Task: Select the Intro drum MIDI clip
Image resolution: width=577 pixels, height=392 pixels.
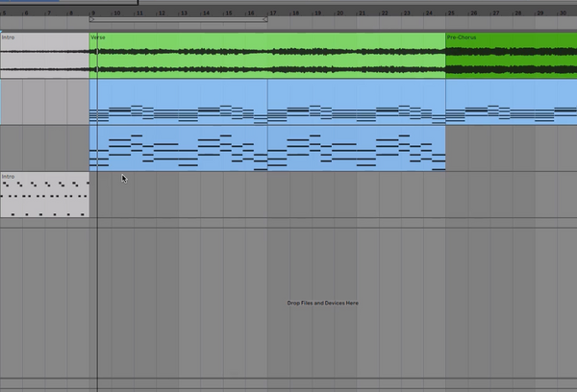Action: tap(45, 195)
